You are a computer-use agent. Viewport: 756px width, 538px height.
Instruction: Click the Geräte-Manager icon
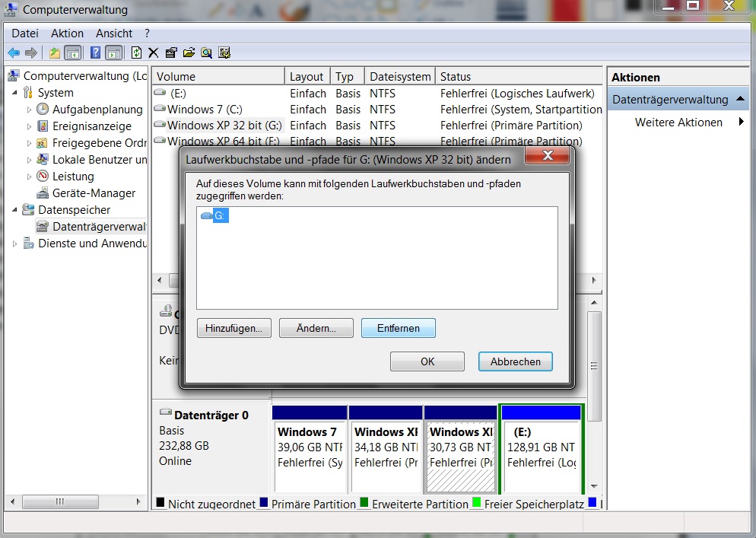(43, 193)
